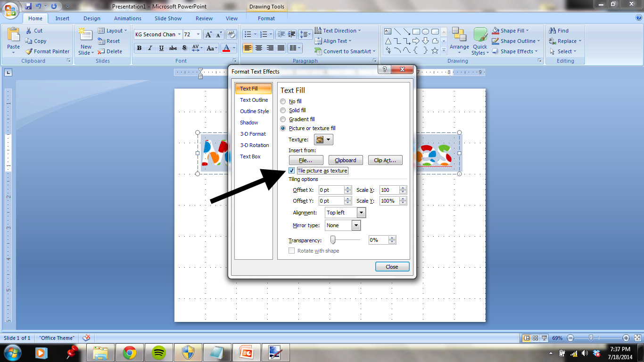The image size is (644, 362).
Task: Select Text Outline in dialog sidebar
Action: click(254, 100)
